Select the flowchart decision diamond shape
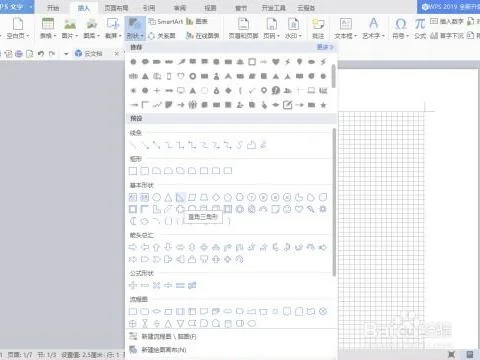 click(156, 312)
